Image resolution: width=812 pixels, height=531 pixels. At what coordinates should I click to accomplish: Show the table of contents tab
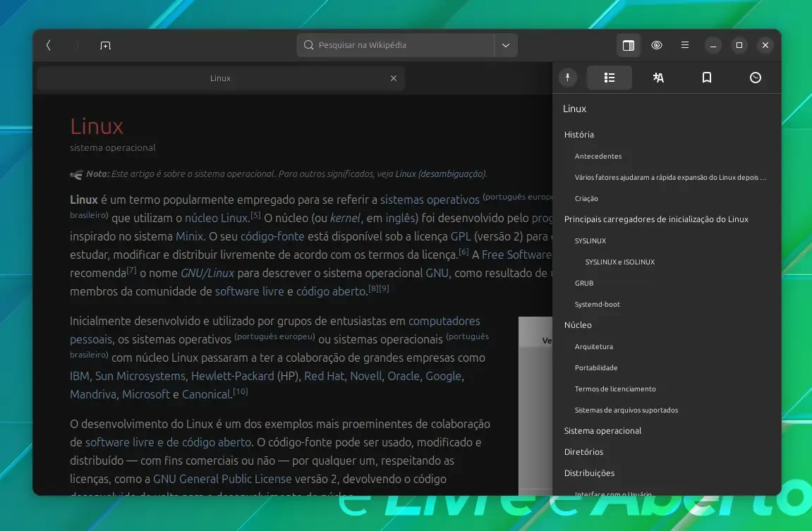(610, 78)
